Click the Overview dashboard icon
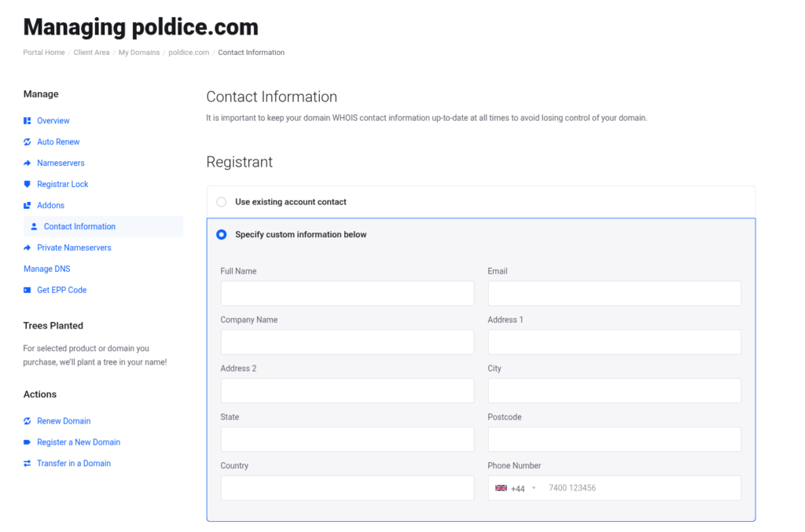Image resolution: width=805 pixels, height=532 pixels. pyautogui.click(x=28, y=121)
